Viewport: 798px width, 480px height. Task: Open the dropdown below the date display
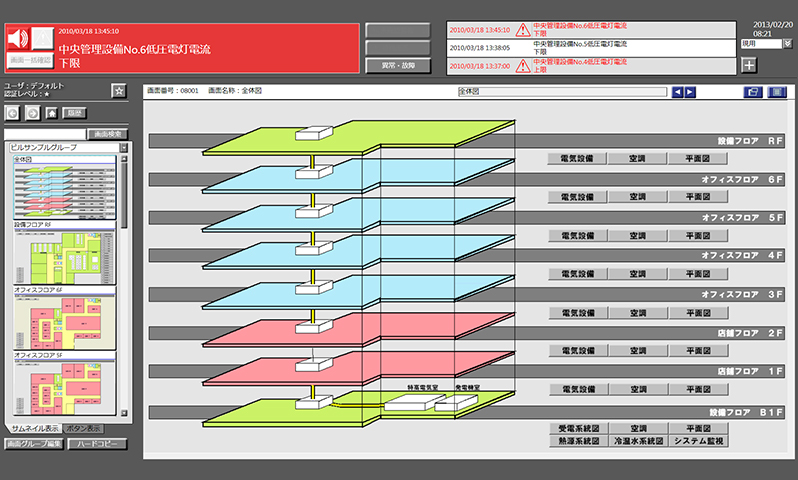787,44
